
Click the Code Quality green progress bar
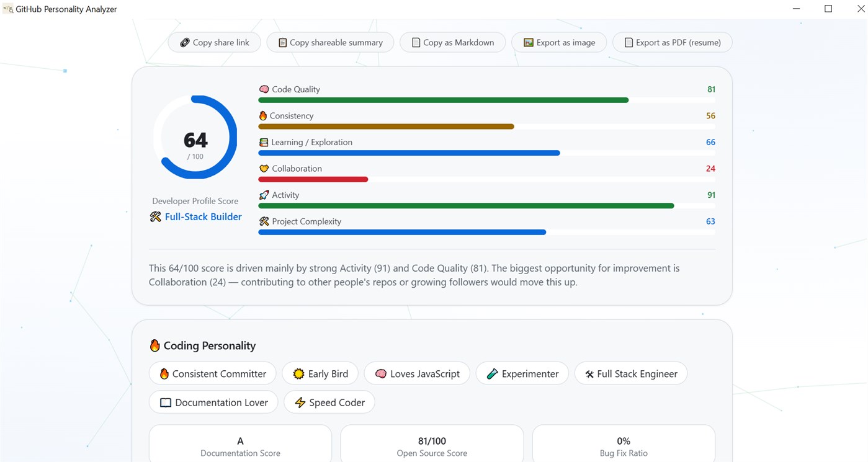pos(444,100)
